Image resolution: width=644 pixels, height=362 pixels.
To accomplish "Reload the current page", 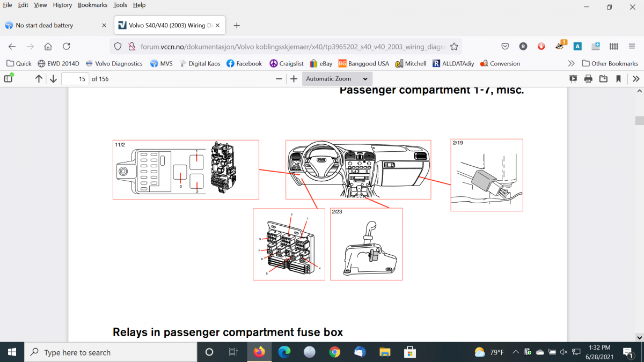I will tap(67, 46).
